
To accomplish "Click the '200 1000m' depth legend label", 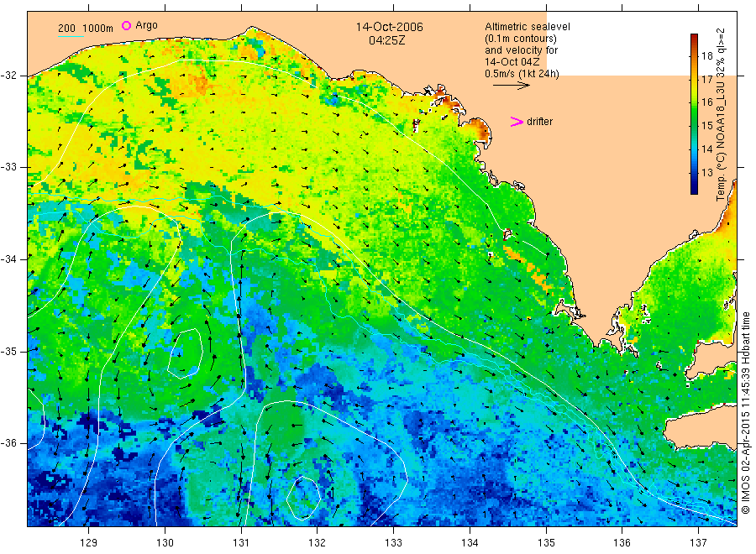I will [86, 29].
